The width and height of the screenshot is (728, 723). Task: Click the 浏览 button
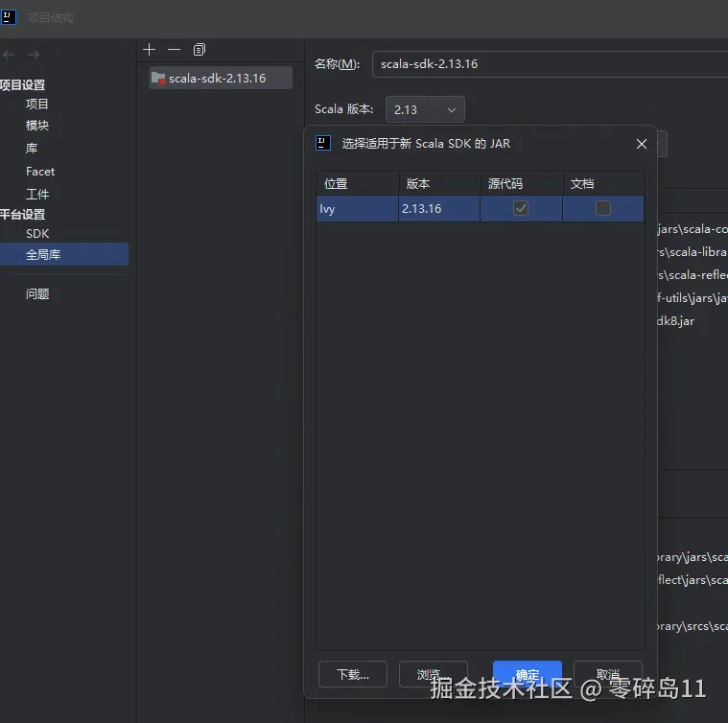pyautogui.click(x=434, y=674)
